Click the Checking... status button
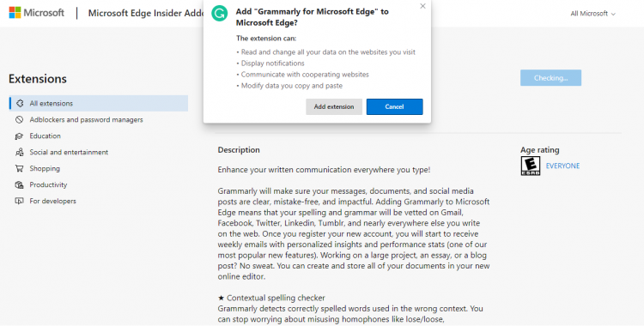The image size is (644, 326). pyautogui.click(x=550, y=78)
